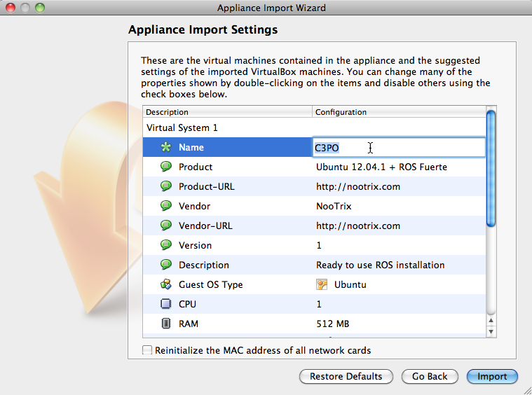Image resolution: width=532 pixels, height=395 pixels.
Task: Enable Reinitialize the MAC address checkbox
Action: click(147, 350)
